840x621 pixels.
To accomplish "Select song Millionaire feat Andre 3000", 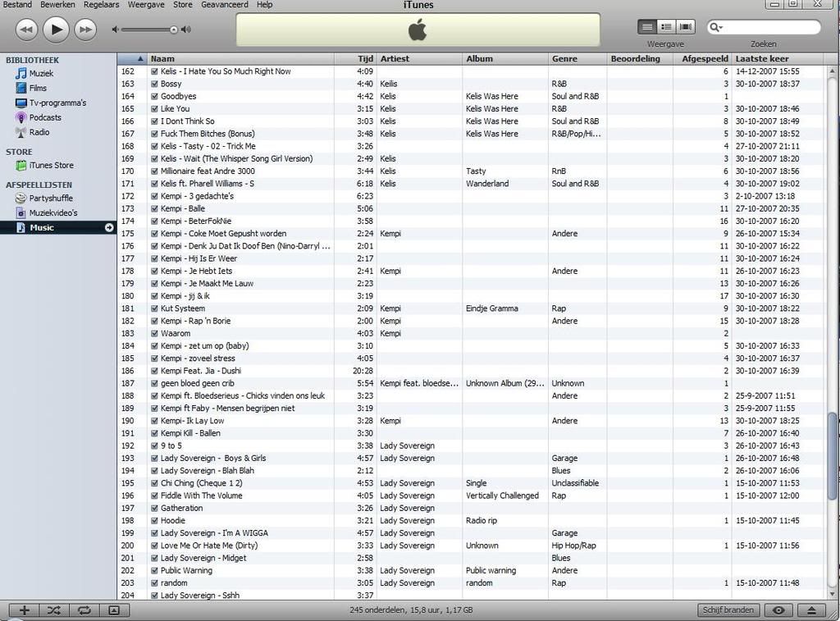I will [208, 171].
